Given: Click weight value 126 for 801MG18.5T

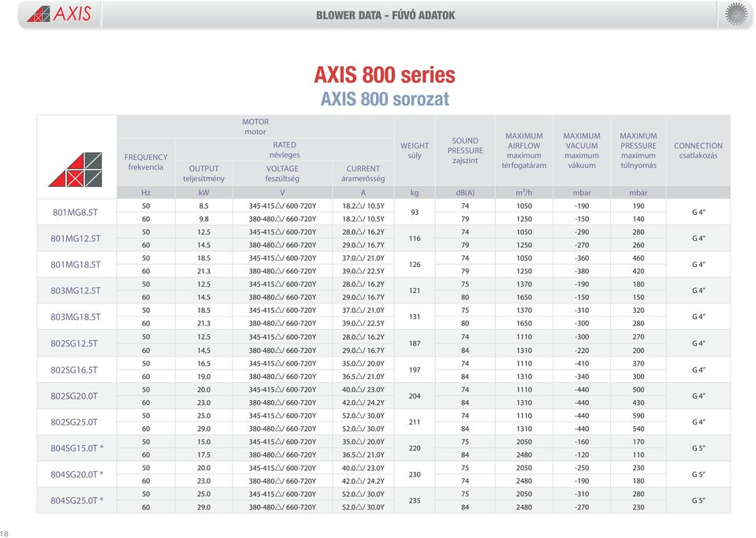Looking at the screenshot, I should [x=415, y=265].
